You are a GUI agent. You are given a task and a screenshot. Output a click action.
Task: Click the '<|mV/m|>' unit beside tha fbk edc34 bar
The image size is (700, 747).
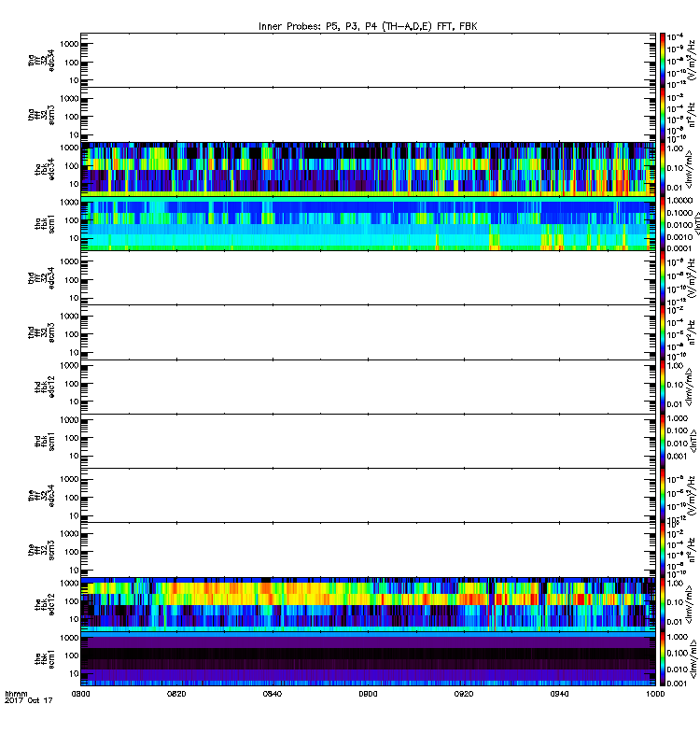coord(689,170)
